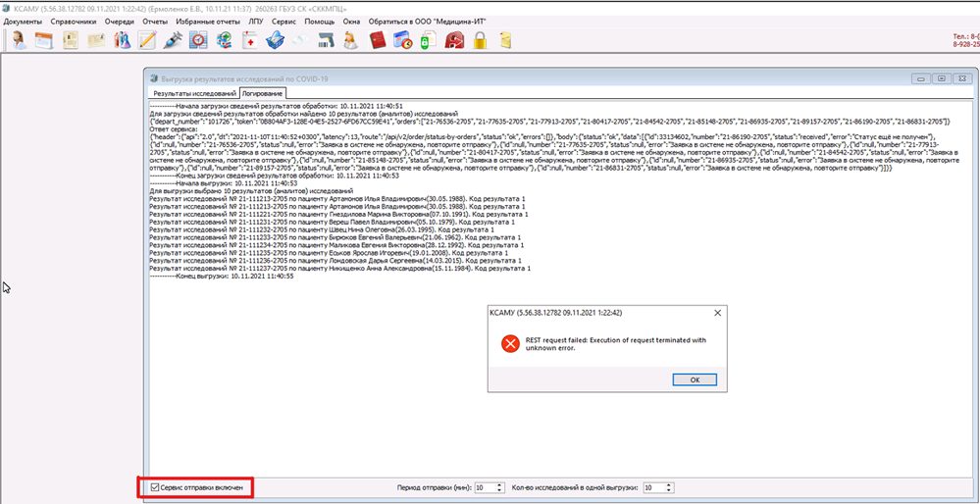
Task: Open the 'Справочники' menu
Action: coord(74,21)
